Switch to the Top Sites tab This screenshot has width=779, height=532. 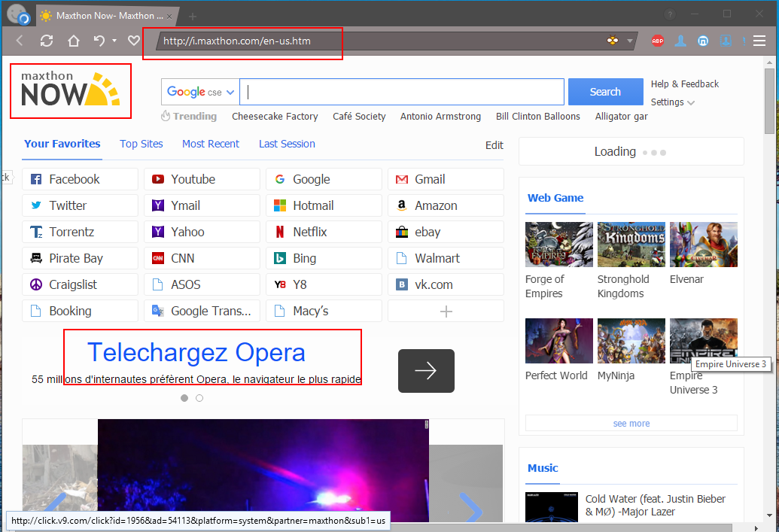141,144
